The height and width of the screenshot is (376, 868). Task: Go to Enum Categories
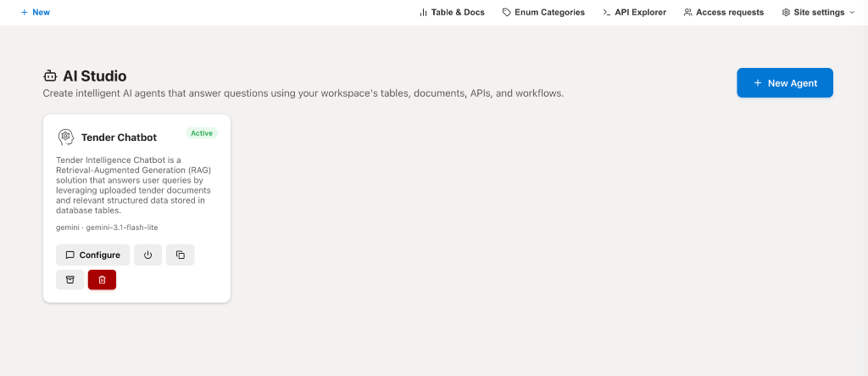543,12
